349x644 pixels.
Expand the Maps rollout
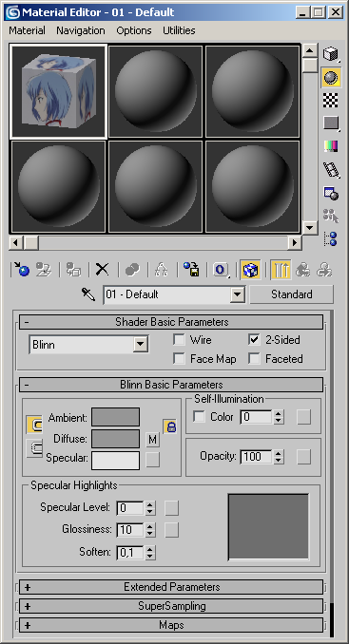171,625
